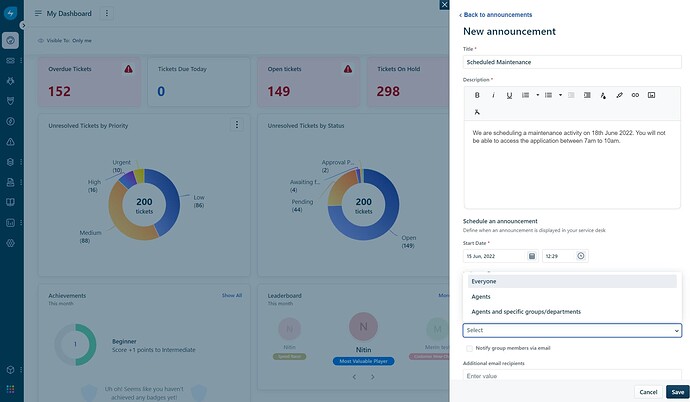Open the ordered list style dropdown arrow
The image size is (690, 402).
point(537,95)
